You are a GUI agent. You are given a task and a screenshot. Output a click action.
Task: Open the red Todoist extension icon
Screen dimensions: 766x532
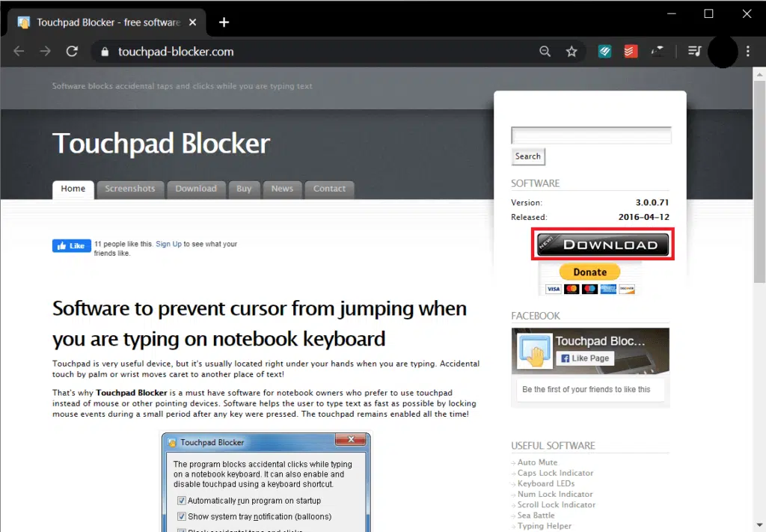coord(631,52)
